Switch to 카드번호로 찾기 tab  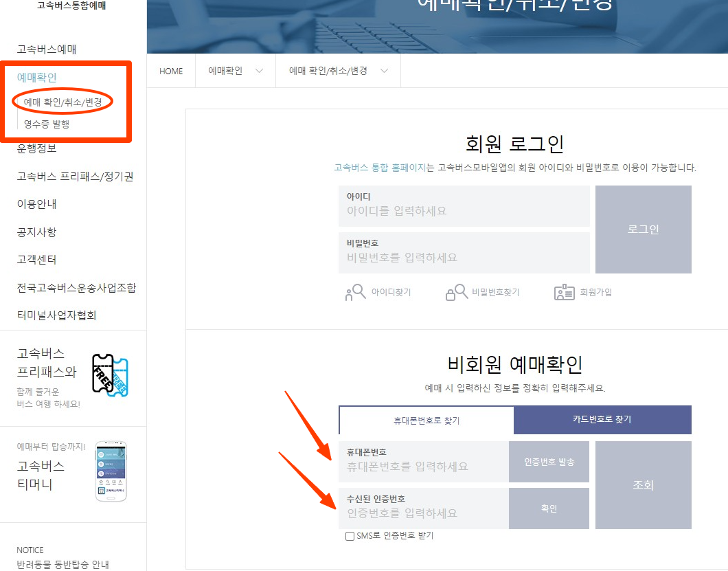(x=602, y=420)
